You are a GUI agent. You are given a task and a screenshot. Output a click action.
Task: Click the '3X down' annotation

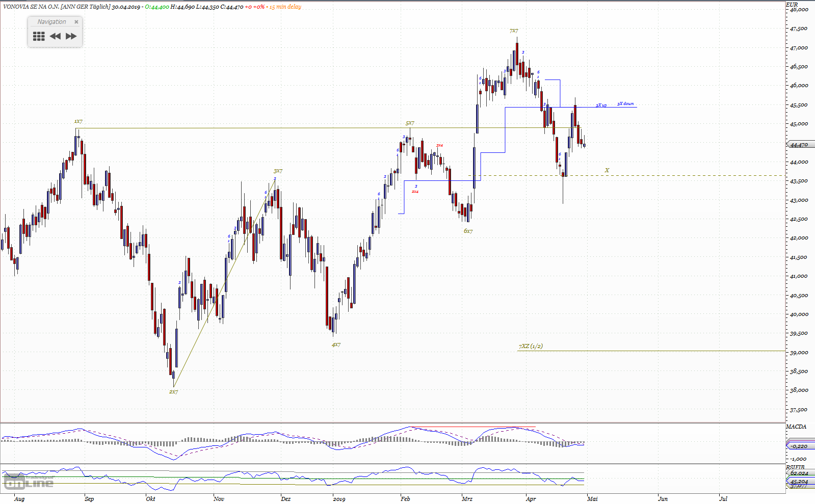click(x=625, y=103)
